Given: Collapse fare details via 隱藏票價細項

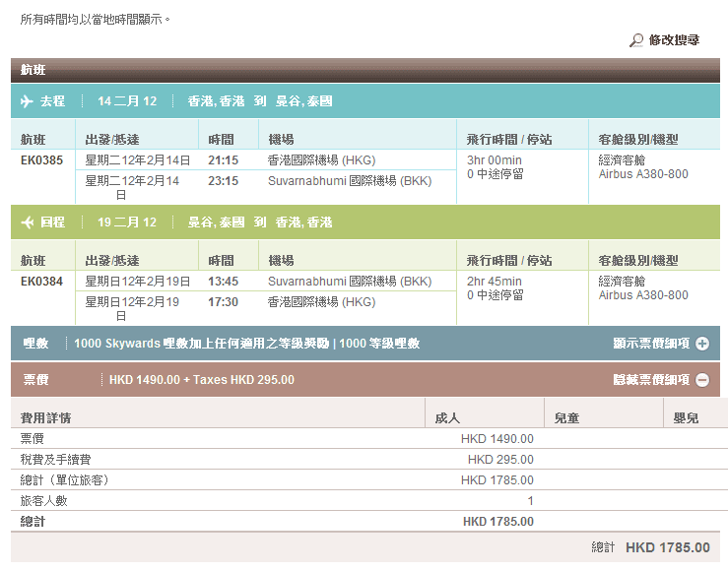Looking at the screenshot, I should (651, 380).
